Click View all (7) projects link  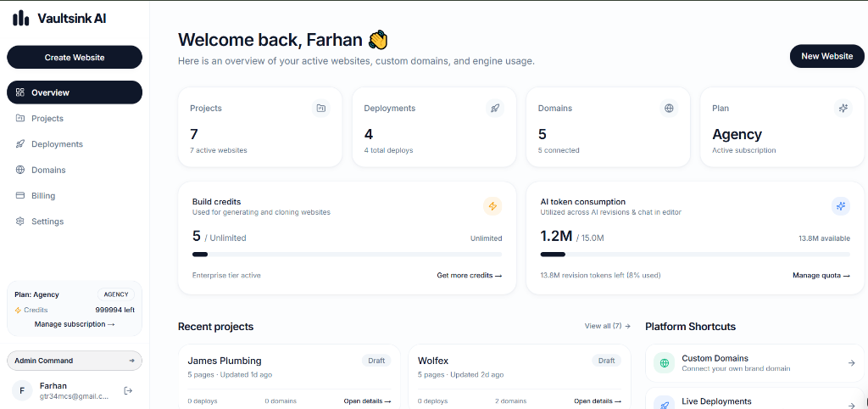pos(607,326)
